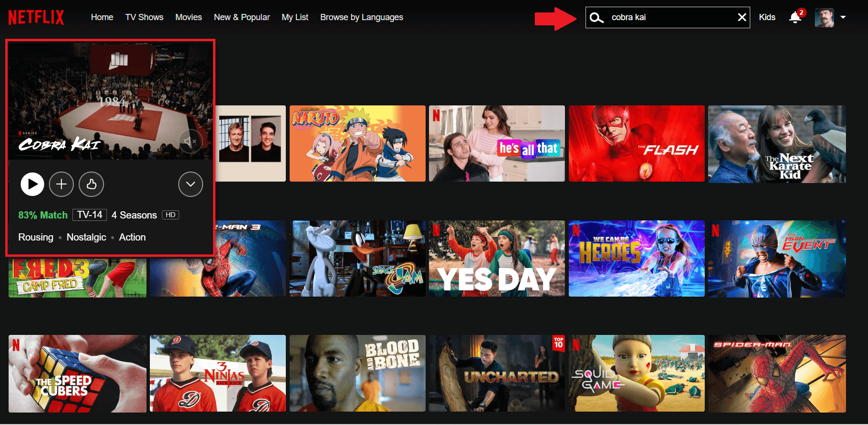
Task: Open Blood and Bone thumbnail
Action: [357, 374]
